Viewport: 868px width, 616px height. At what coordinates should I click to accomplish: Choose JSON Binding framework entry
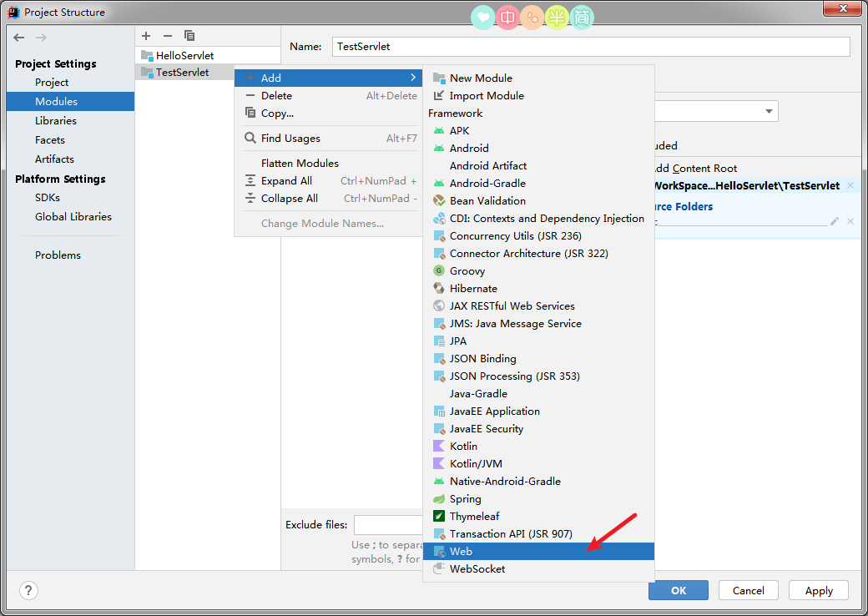point(538,359)
